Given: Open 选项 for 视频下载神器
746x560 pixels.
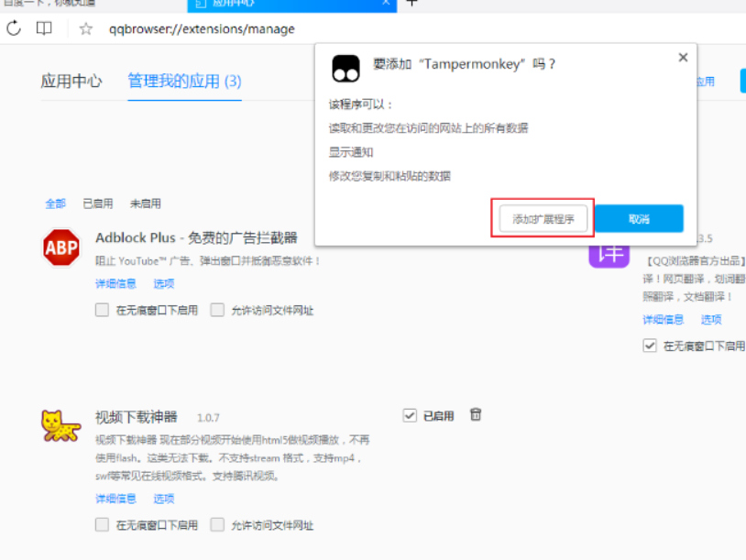Looking at the screenshot, I should tap(164, 499).
